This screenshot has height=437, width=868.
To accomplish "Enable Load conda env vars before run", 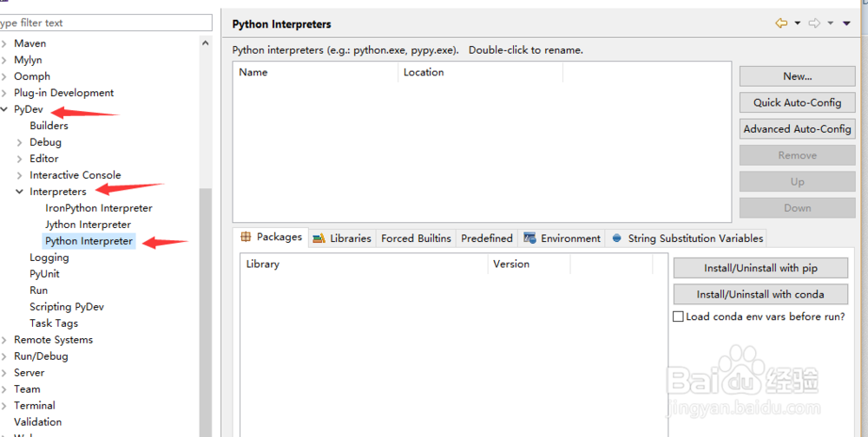I will click(678, 317).
